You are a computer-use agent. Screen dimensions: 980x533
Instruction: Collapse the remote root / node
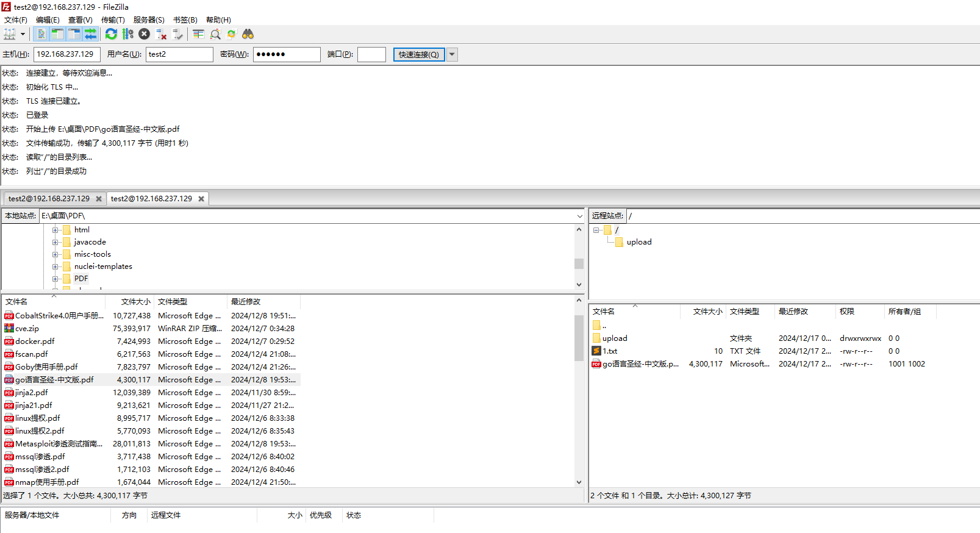(596, 230)
